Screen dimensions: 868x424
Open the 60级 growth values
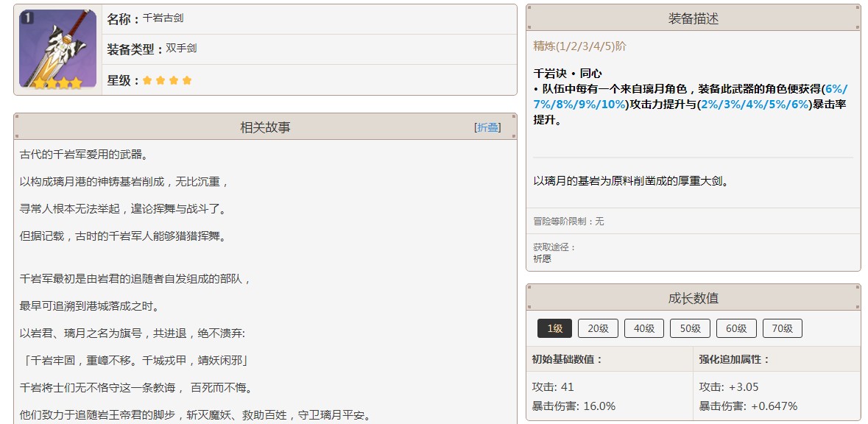(x=736, y=328)
